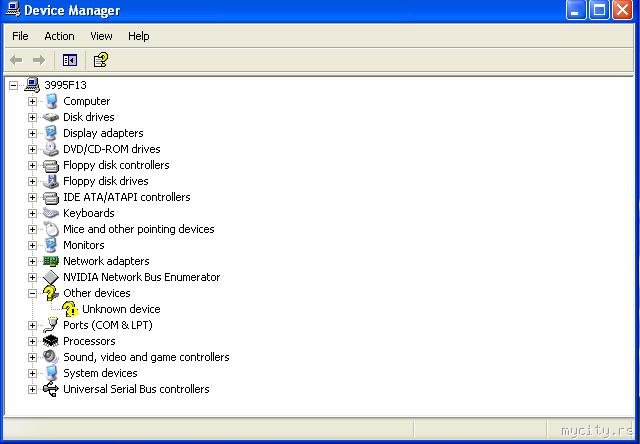Toggle the console tree pane icon
Screen dimensions: 640x444
(70, 60)
